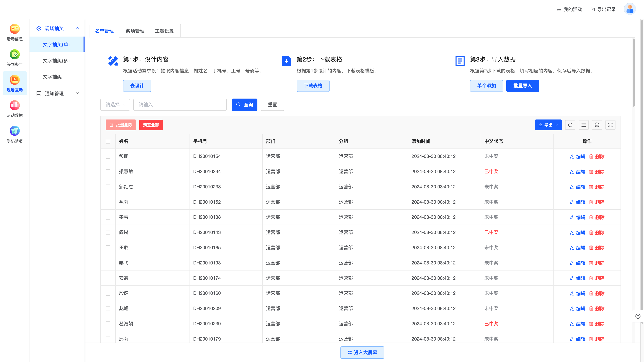Open the column settings gear icon
Image resolution: width=644 pixels, height=362 pixels.
[x=597, y=125]
